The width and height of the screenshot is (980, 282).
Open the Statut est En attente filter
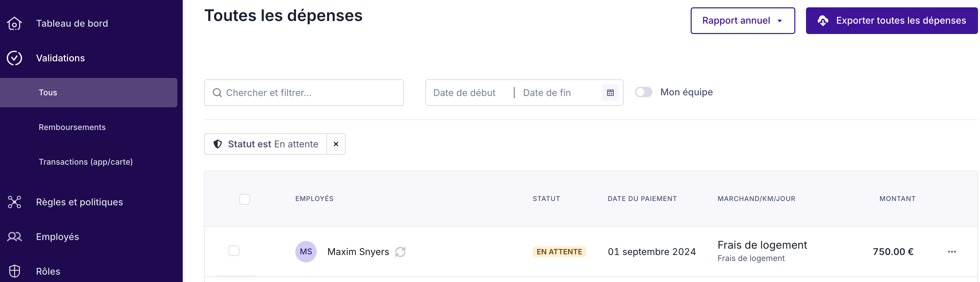(x=266, y=144)
